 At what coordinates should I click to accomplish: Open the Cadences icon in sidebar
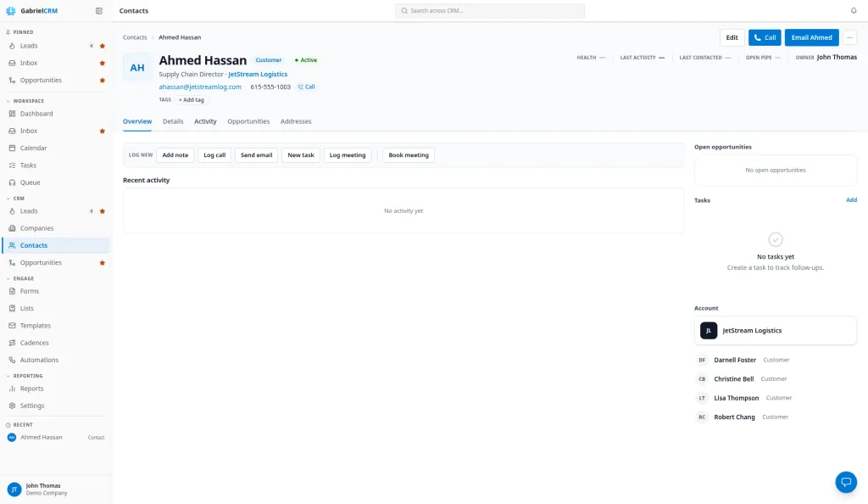pyautogui.click(x=12, y=343)
